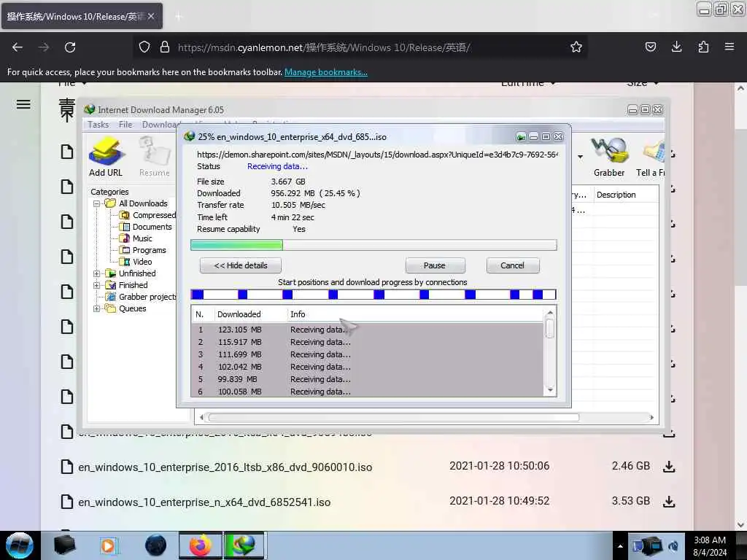Screen dimensions: 747x560
Task: Select connection row 3 with 111.699 MB
Action: (x=368, y=354)
